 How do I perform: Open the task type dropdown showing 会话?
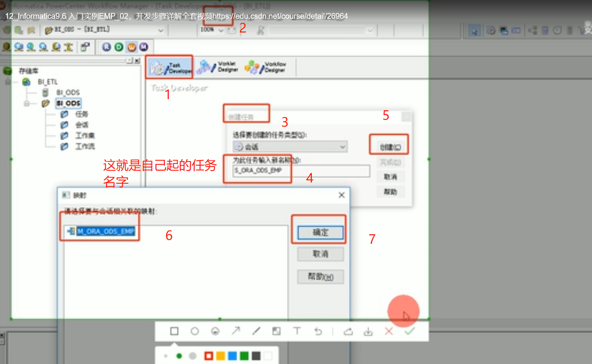[290, 147]
